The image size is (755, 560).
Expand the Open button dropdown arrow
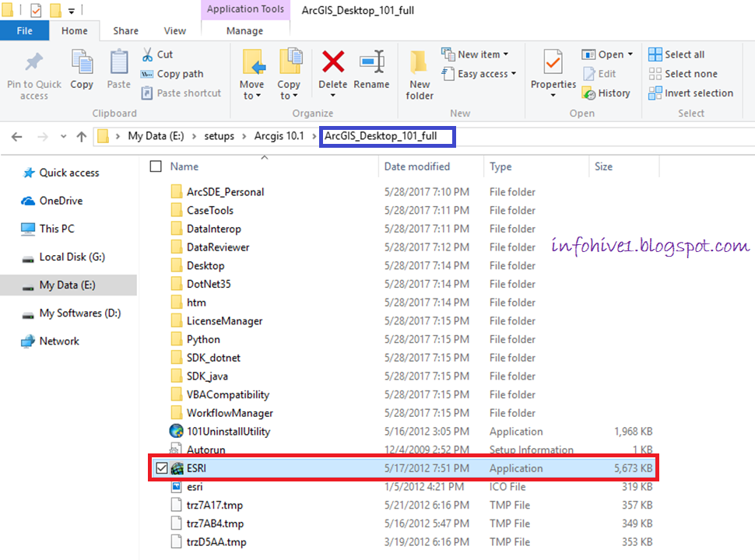coord(630,54)
